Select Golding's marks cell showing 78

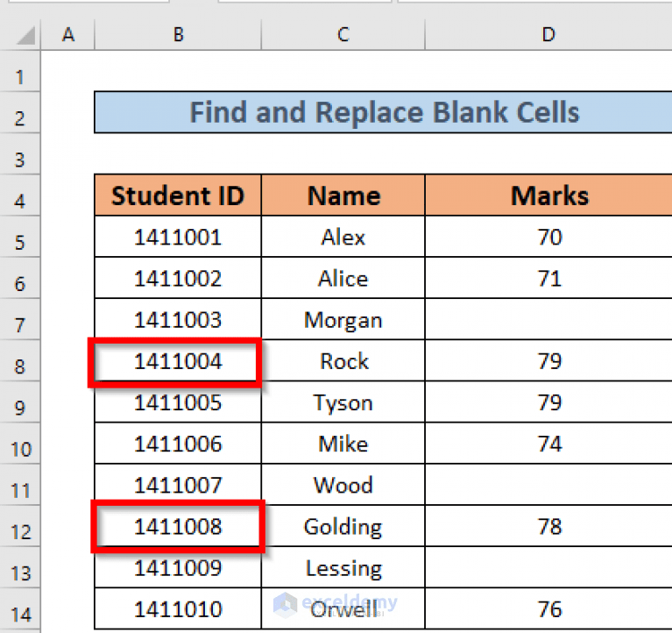548,526
